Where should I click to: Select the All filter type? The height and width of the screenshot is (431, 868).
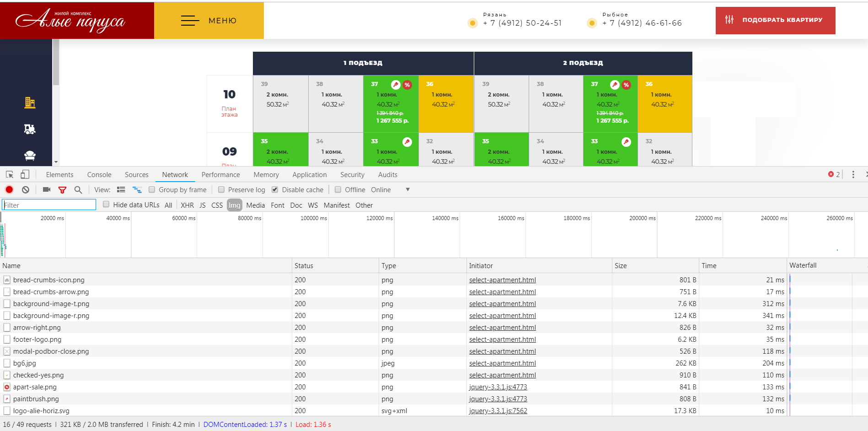pyautogui.click(x=168, y=205)
